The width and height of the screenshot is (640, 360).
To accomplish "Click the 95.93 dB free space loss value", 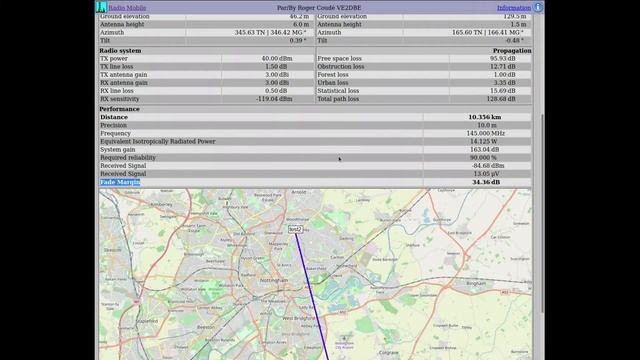I will (502, 58).
